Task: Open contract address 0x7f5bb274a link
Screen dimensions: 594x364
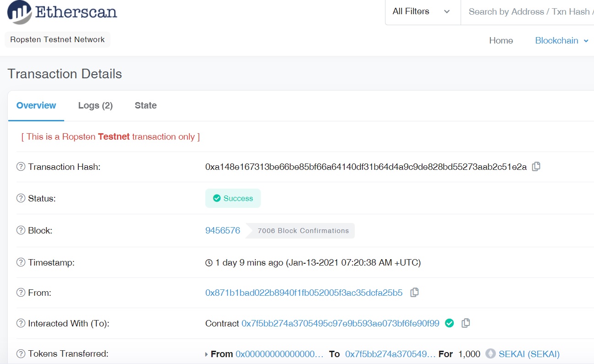Action: [341, 323]
